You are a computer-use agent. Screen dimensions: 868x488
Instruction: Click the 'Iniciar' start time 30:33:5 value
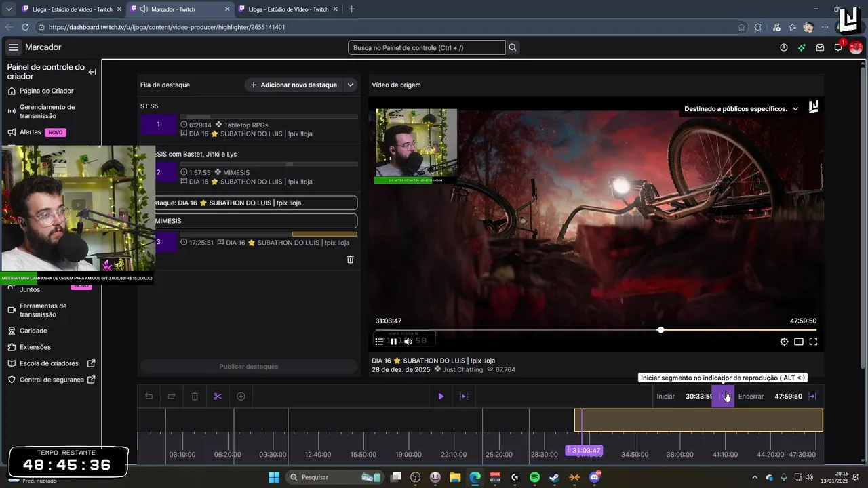tap(698, 396)
